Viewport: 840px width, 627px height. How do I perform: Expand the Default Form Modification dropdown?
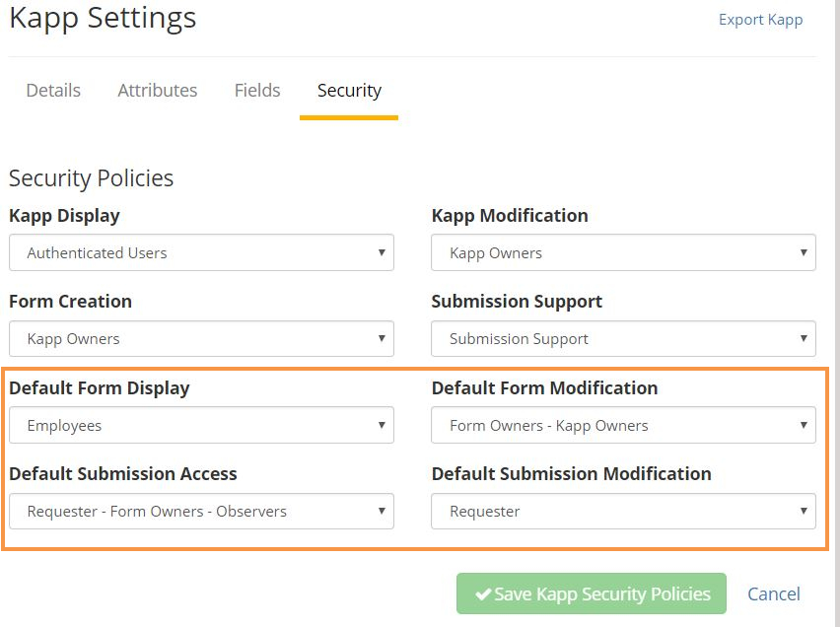623,425
